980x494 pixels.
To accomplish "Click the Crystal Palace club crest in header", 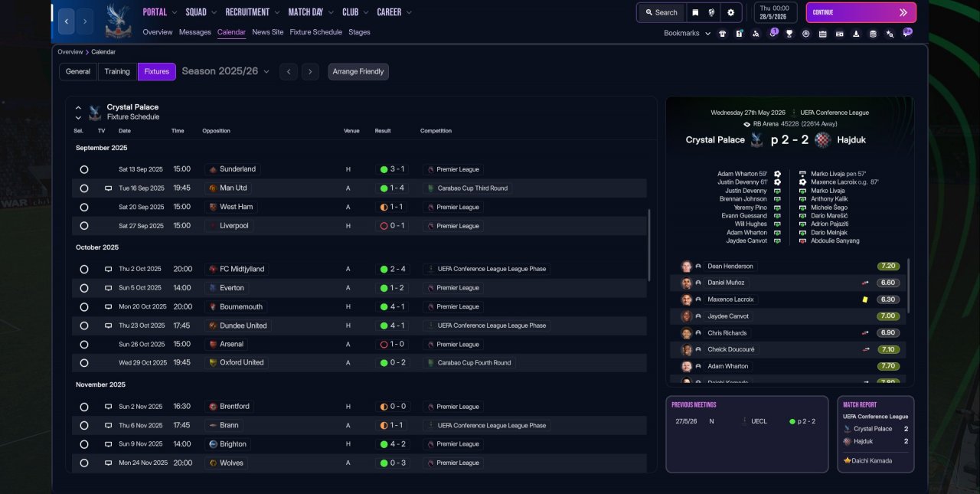I will [118, 21].
